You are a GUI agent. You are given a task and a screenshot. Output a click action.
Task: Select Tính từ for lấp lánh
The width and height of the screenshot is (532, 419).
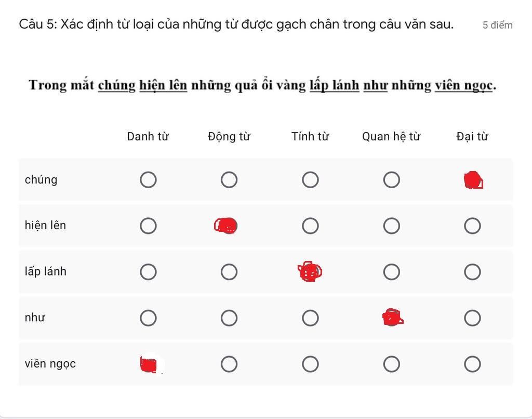310,272
